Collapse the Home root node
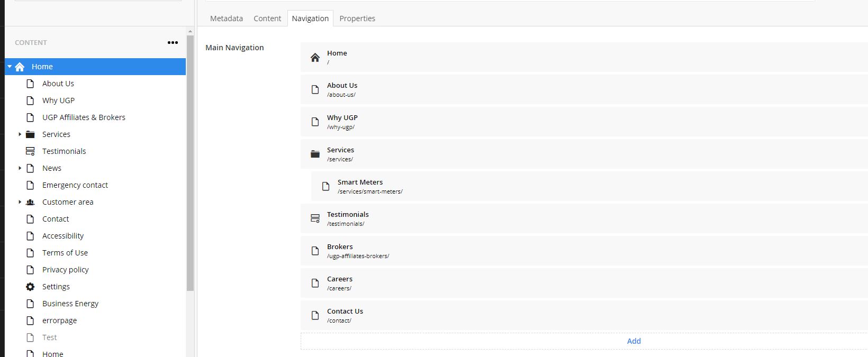868x357 pixels. pyautogui.click(x=10, y=67)
